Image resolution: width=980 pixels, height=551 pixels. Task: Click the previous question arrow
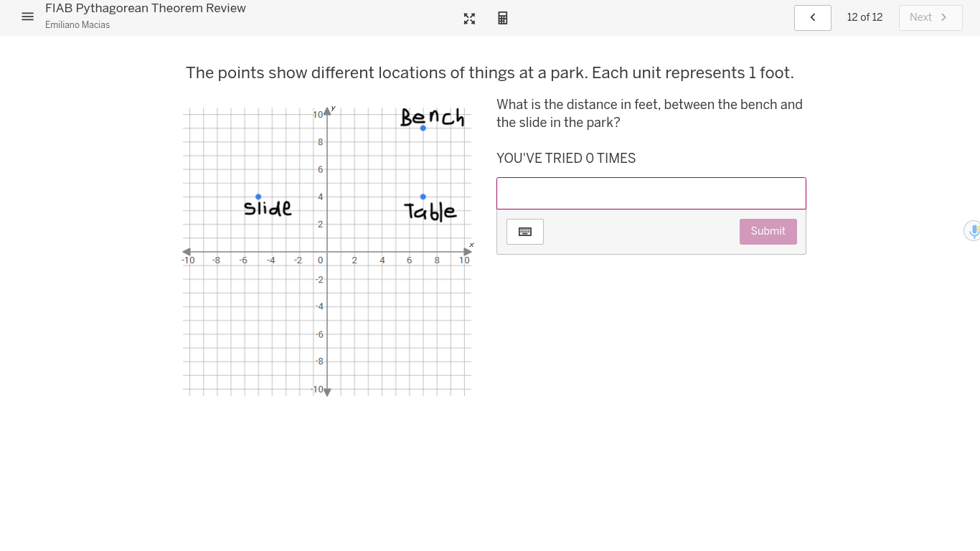[812, 17]
